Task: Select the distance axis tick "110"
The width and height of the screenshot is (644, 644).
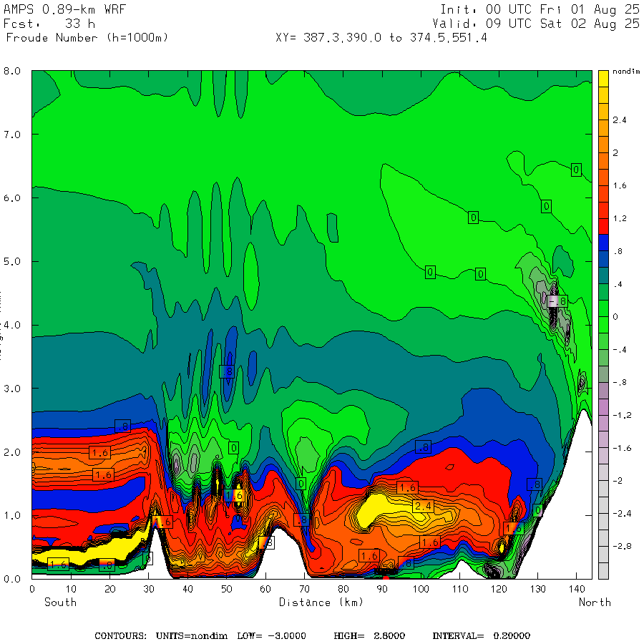Action: click(x=460, y=589)
